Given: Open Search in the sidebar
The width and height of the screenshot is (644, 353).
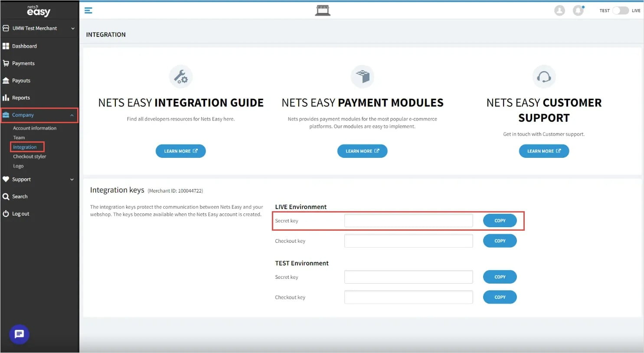Looking at the screenshot, I should pyautogui.click(x=20, y=196).
